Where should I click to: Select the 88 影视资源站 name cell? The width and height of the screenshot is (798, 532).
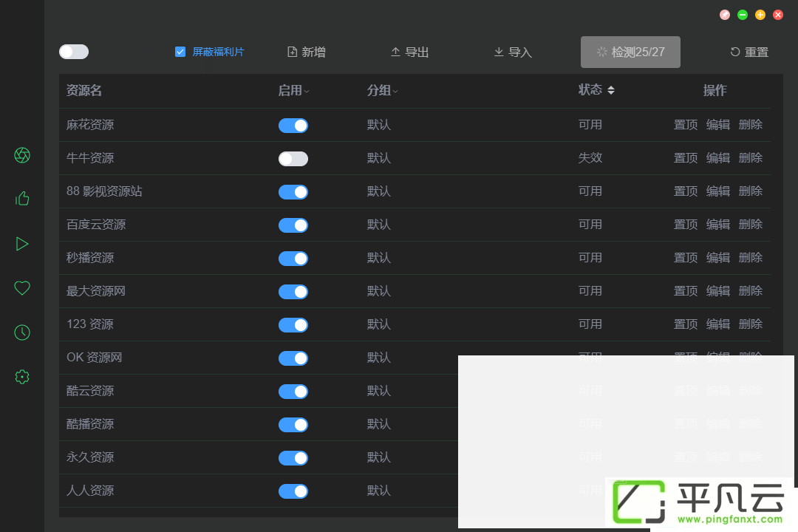(104, 191)
